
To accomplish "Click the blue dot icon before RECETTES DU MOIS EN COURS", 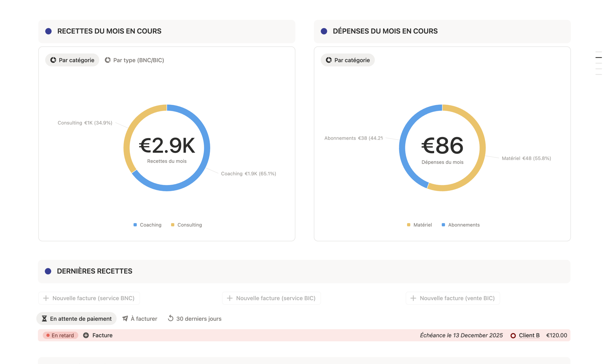I will [48, 31].
